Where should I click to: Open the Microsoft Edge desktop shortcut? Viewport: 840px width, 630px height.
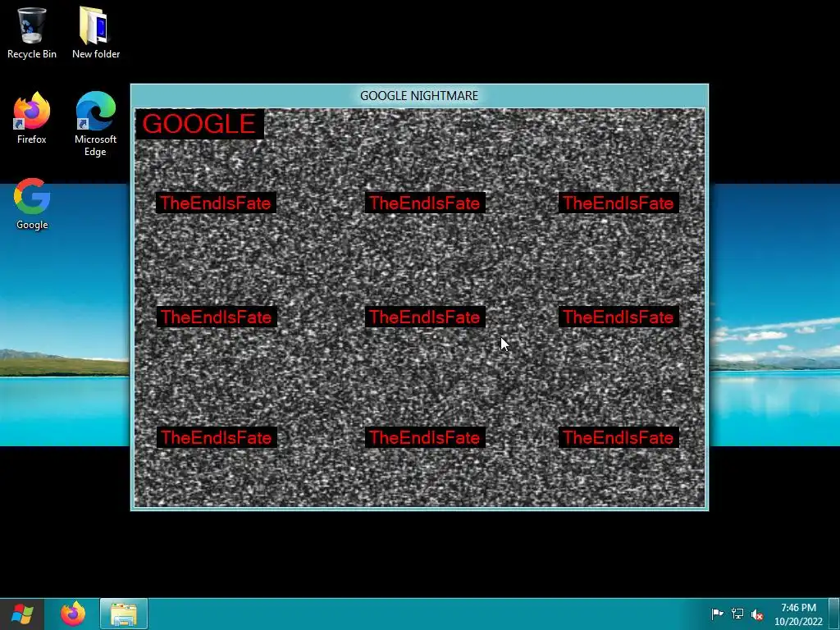[x=95, y=125]
